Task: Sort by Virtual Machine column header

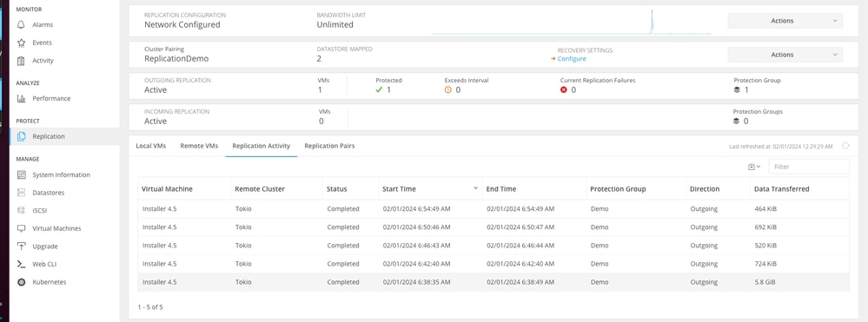Action: point(167,189)
